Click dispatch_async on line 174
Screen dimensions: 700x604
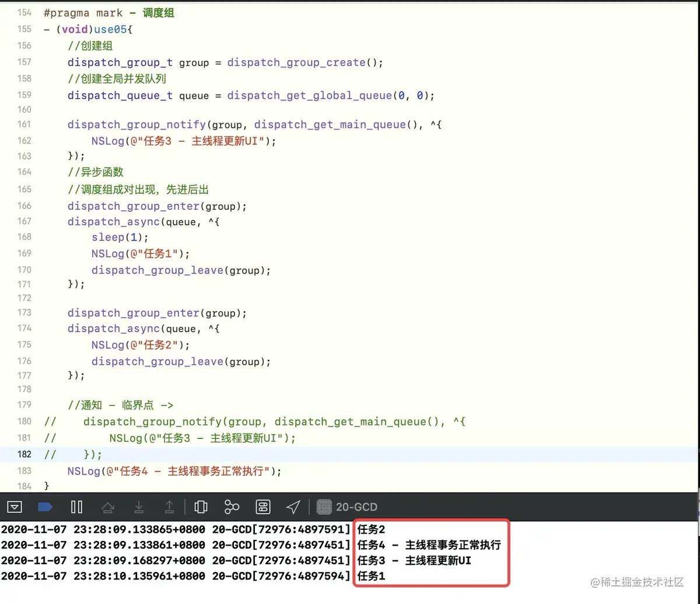(114, 329)
